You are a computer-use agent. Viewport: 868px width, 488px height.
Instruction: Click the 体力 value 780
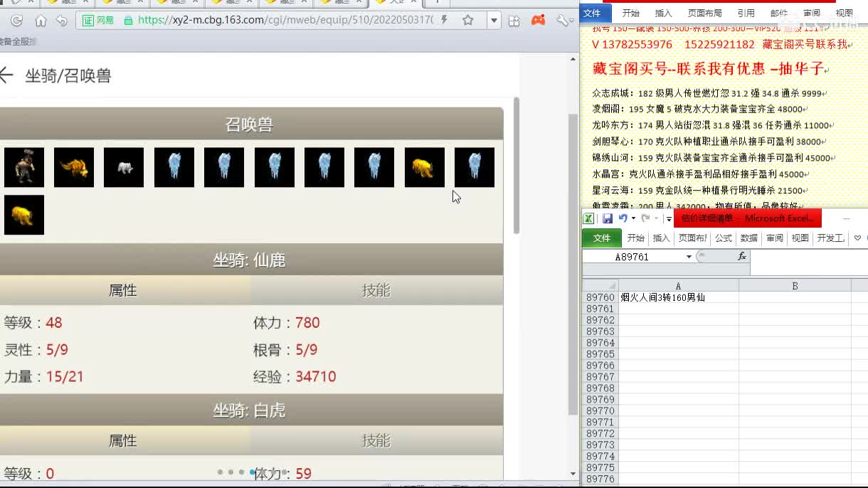(307, 323)
